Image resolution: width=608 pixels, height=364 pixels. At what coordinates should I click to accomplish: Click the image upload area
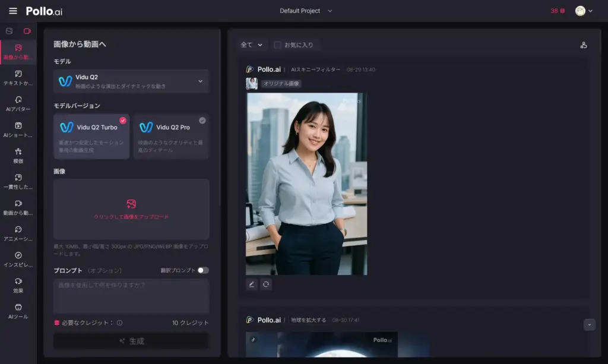[131, 209]
